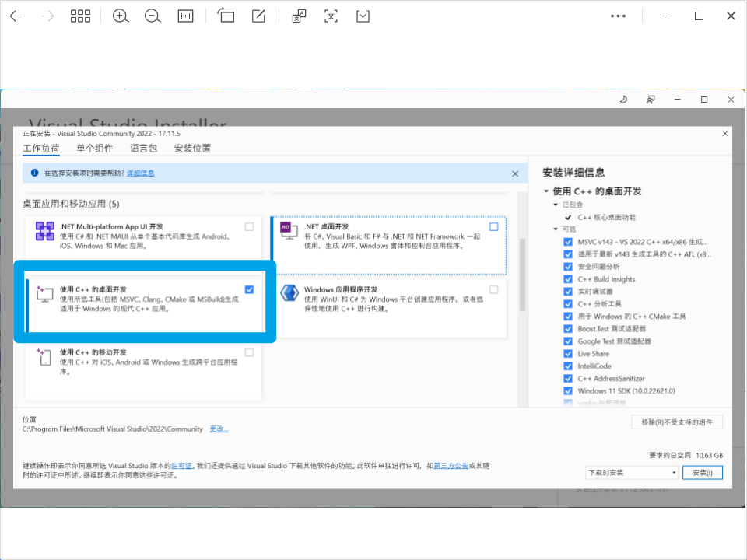Click the info icon in the help banner
Viewport: 747px width, 560px height.
[34, 173]
